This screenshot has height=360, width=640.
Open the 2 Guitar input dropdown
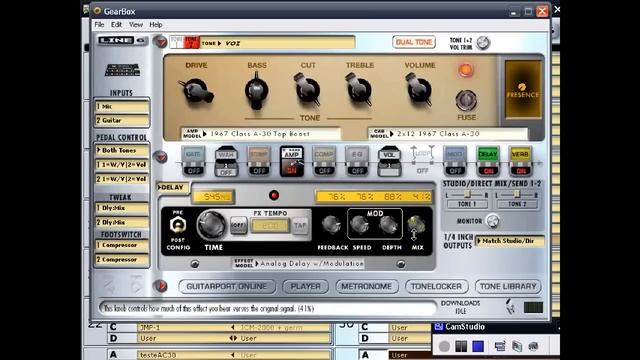(x=122, y=120)
